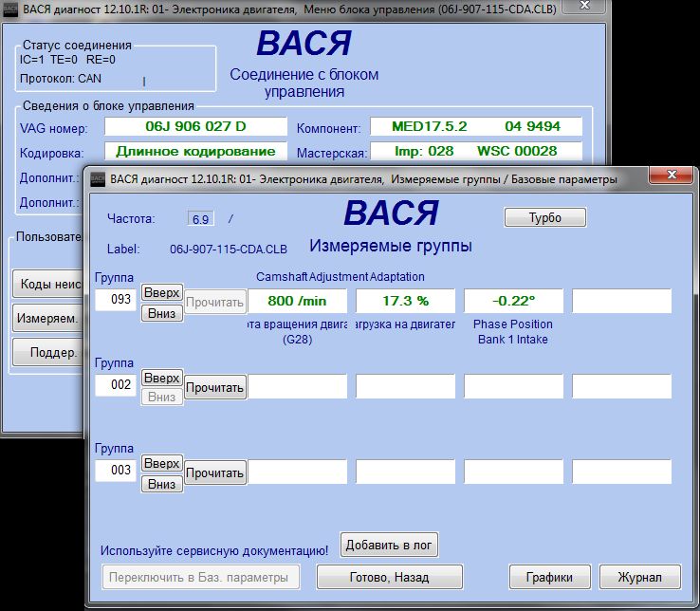Click the Добавить в лог button
Image resolution: width=700 pixels, height=611 pixels.
click(x=389, y=545)
